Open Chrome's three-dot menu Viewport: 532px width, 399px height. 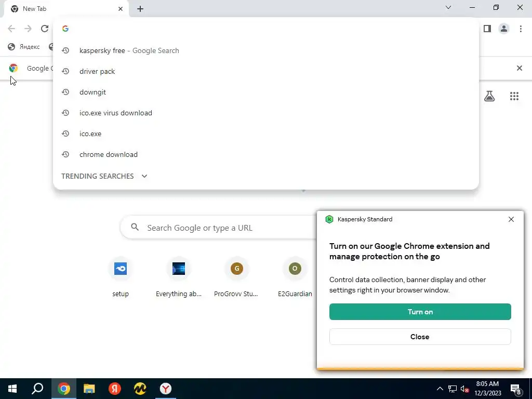(521, 29)
